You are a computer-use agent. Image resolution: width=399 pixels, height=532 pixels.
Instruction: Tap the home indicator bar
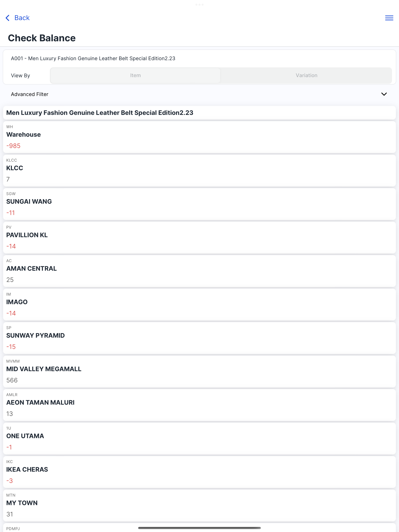pyautogui.click(x=199, y=528)
